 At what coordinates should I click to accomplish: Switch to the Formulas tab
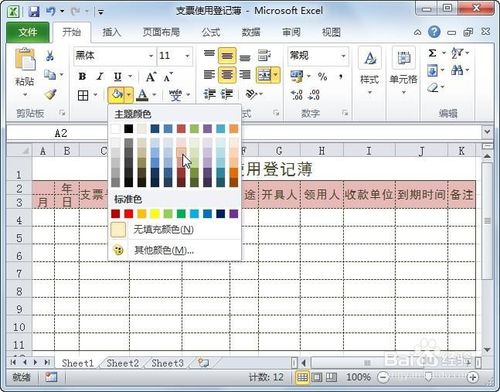[211, 32]
